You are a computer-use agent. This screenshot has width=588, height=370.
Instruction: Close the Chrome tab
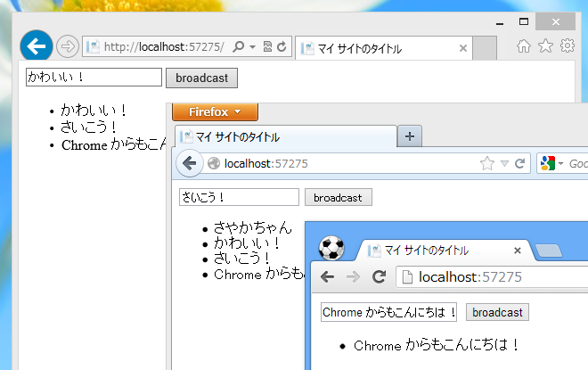pyautogui.click(x=517, y=251)
